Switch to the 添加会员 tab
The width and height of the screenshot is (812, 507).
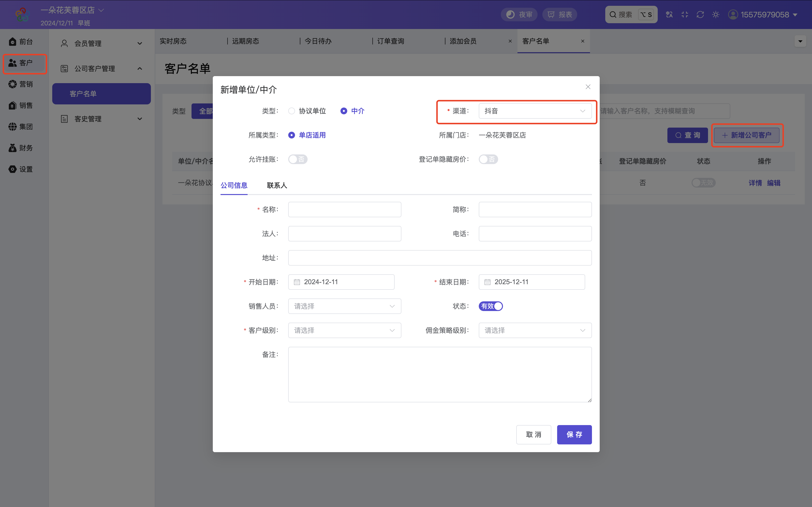463,41
